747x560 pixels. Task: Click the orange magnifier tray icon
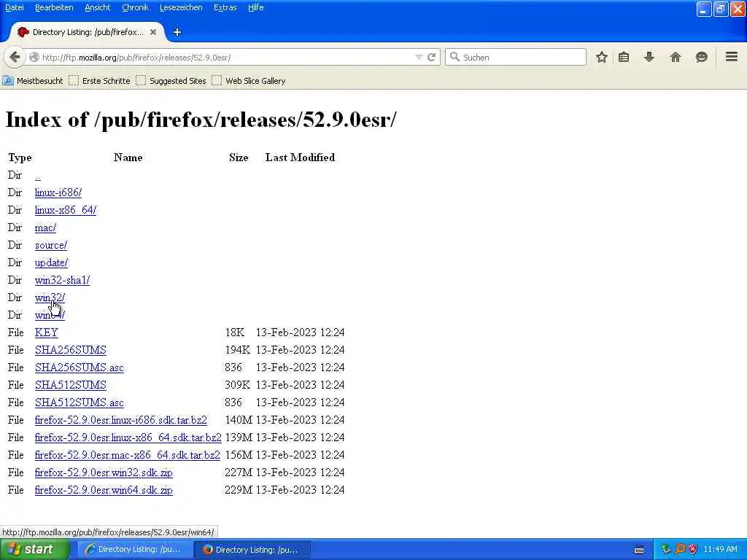click(x=679, y=550)
